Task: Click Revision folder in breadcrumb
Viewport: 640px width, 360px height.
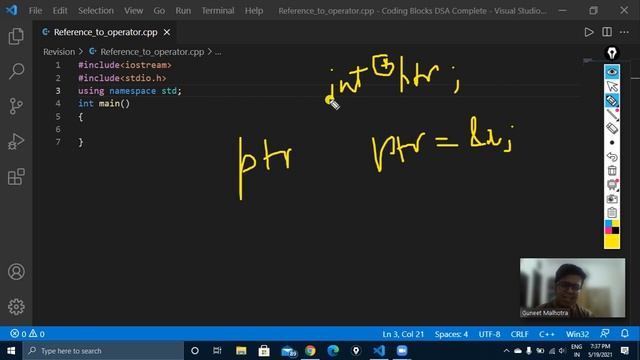Action: tap(59, 52)
